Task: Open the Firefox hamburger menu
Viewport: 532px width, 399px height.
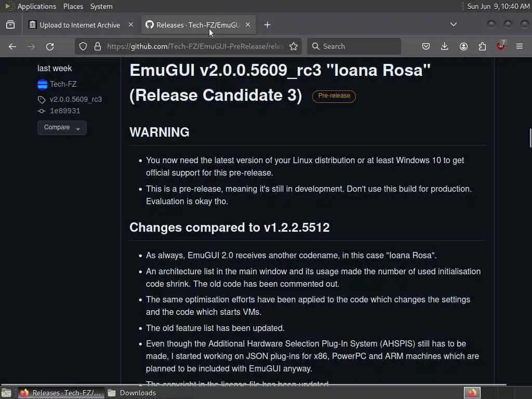Action: 520,46
